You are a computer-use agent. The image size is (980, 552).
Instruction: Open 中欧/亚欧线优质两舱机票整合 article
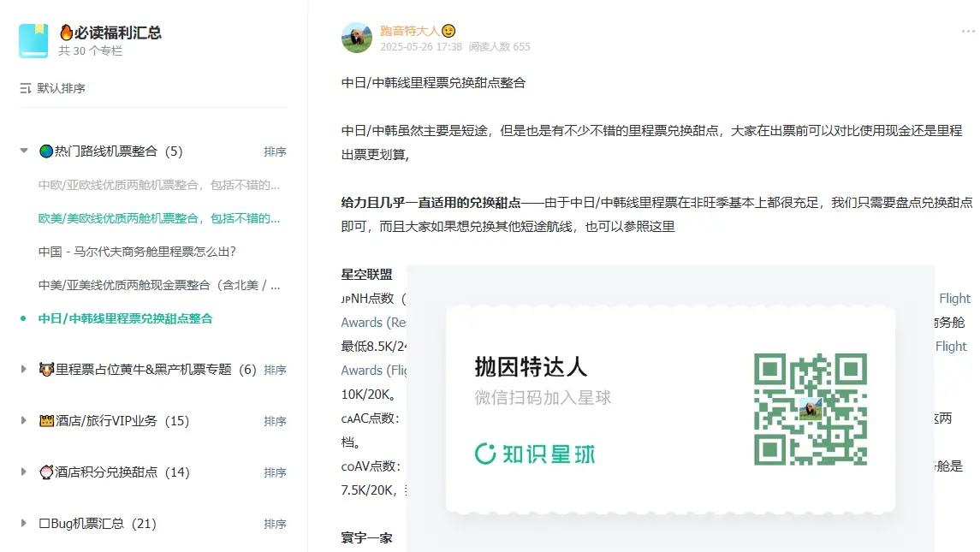coord(158,185)
